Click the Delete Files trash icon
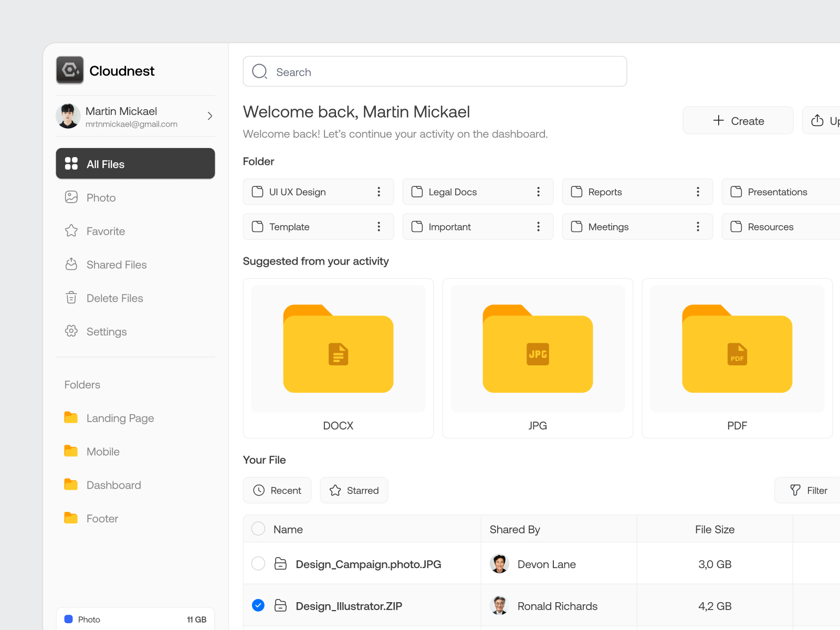This screenshot has width=840, height=630. (71, 298)
